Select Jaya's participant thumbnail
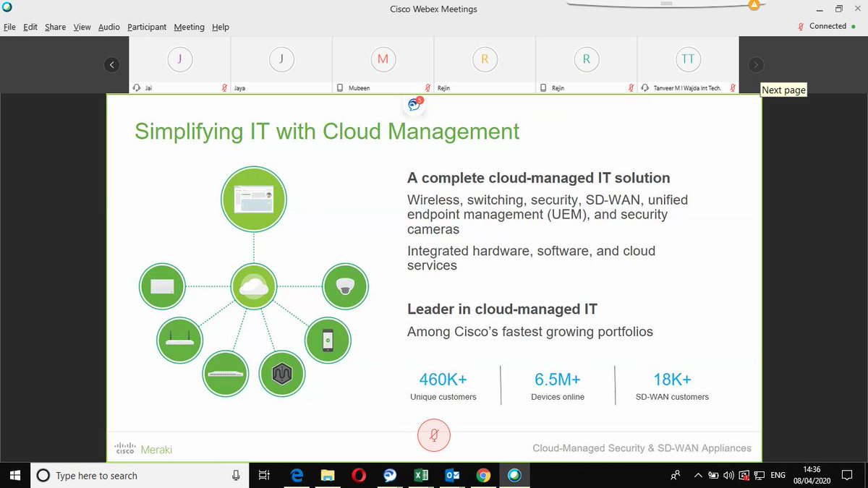Screen dimensions: 868x488 [281, 64]
